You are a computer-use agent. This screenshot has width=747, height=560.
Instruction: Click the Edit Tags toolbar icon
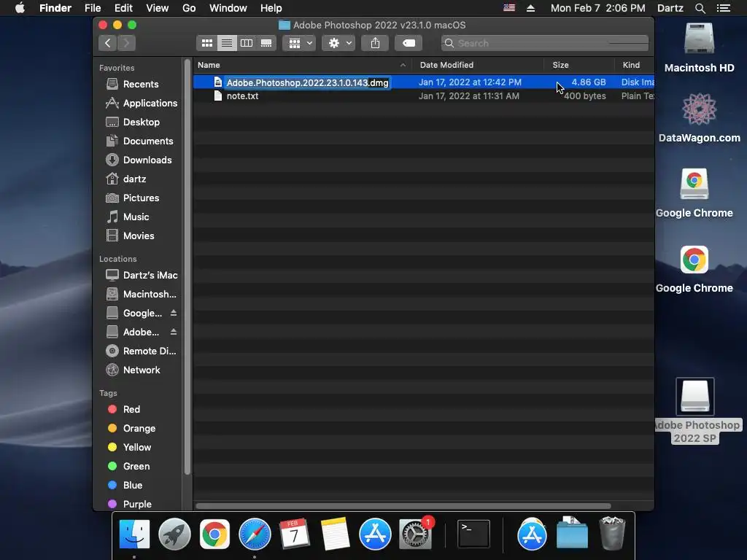coord(409,43)
